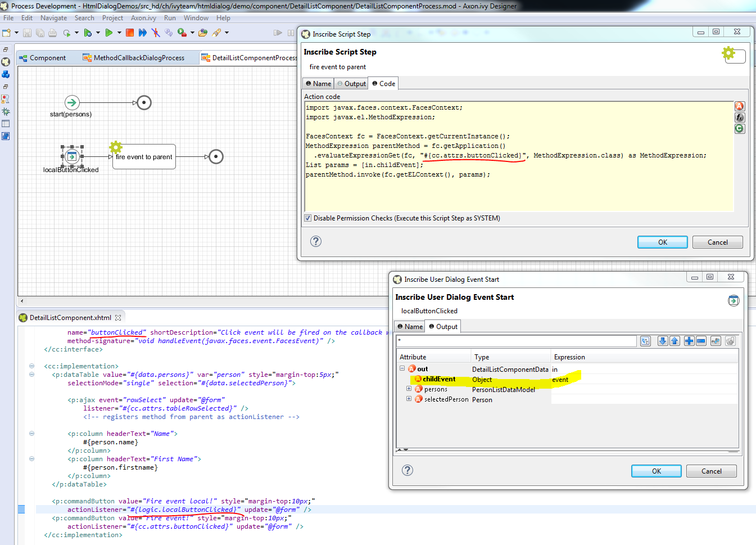Image resolution: width=756 pixels, height=545 pixels.
Task: Click the process editor left scroll arrow
Action: tap(21, 301)
